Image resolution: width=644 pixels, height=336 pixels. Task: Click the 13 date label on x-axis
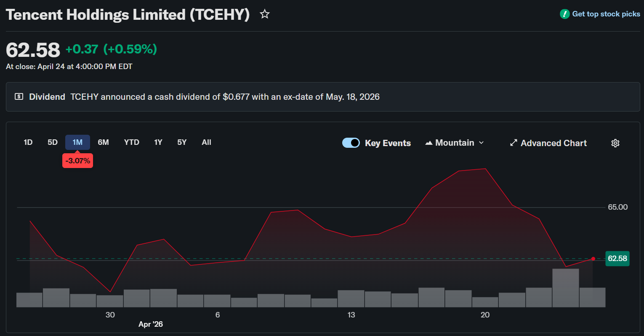pos(351,315)
